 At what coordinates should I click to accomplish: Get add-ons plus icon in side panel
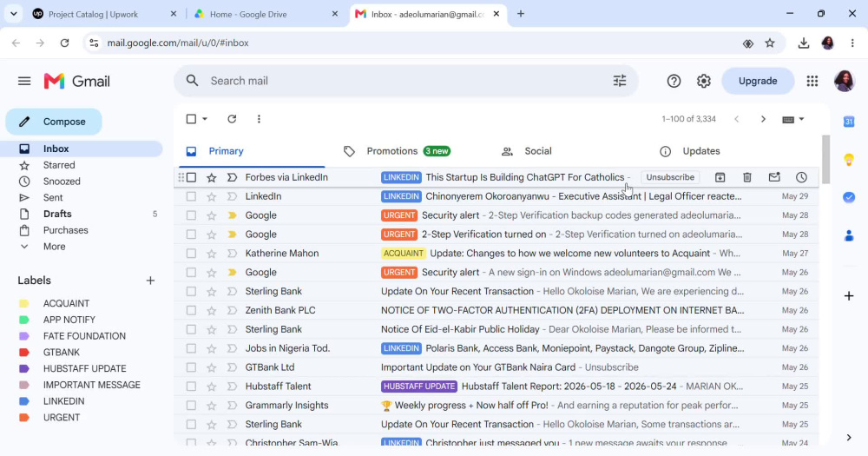click(x=849, y=296)
